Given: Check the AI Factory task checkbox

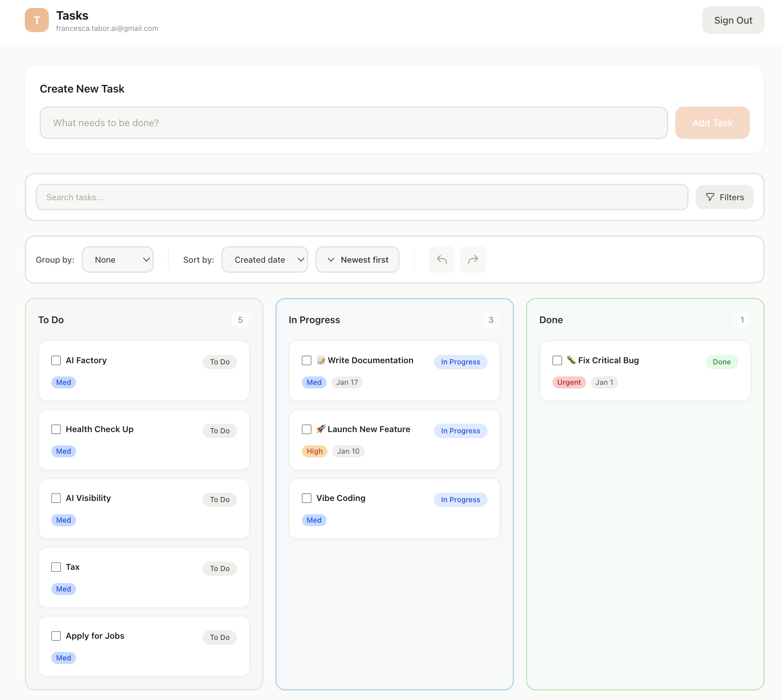Looking at the screenshot, I should [x=56, y=360].
